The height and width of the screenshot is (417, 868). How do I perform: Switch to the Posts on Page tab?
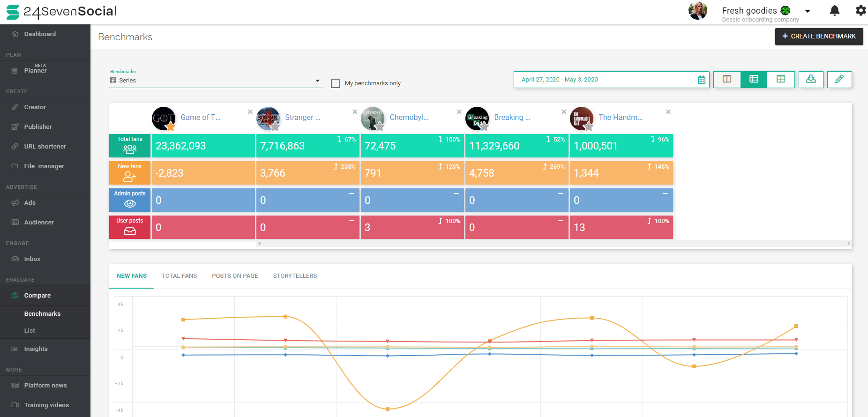pyautogui.click(x=235, y=276)
